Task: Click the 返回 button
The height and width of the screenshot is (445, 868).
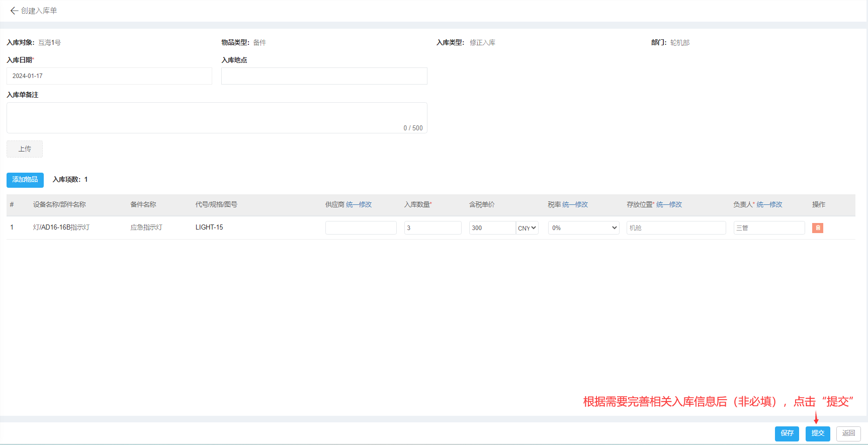Action: 848,433
